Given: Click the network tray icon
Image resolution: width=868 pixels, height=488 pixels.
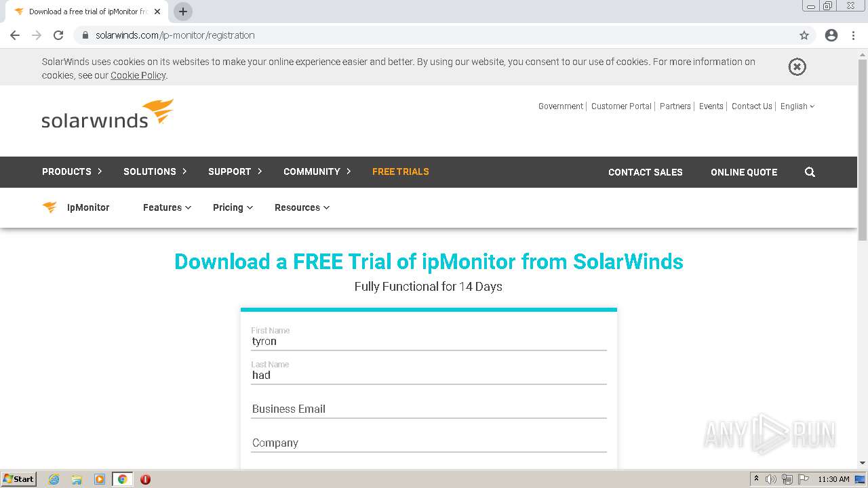Looking at the screenshot, I should click(787, 479).
